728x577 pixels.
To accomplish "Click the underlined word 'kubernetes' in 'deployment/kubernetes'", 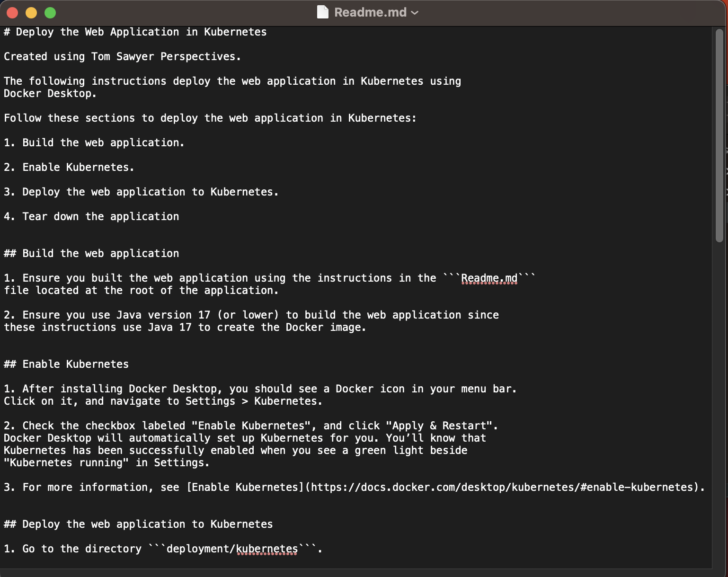I will click(267, 549).
